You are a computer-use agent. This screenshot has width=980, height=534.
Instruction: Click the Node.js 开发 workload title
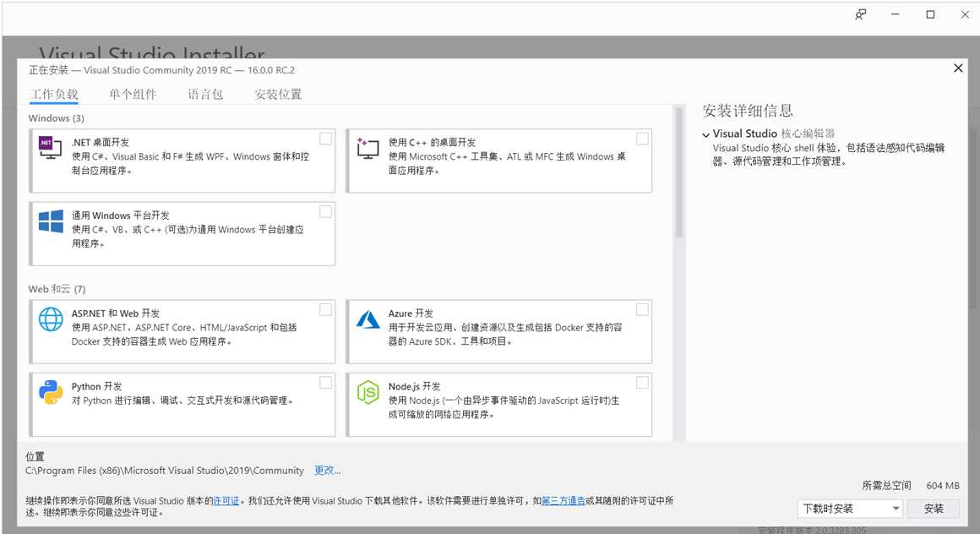pyautogui.click(x=414, y=386)
